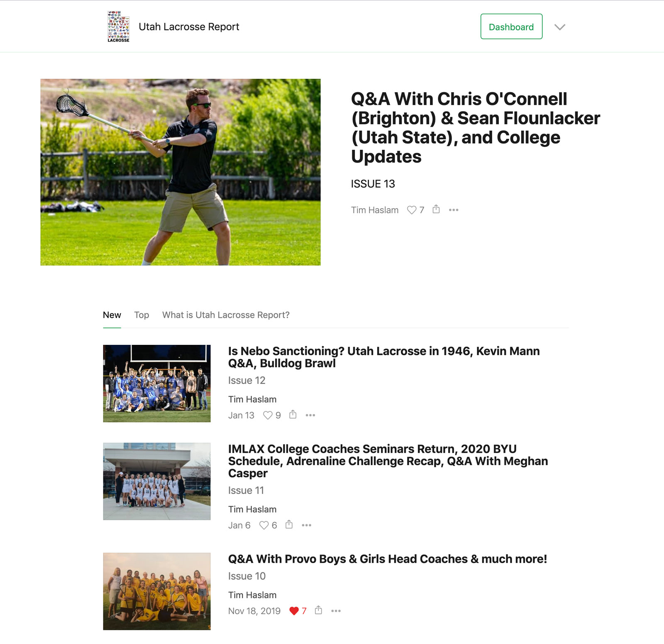Expand the chevron menu next to Dashboard

point(560,27)
